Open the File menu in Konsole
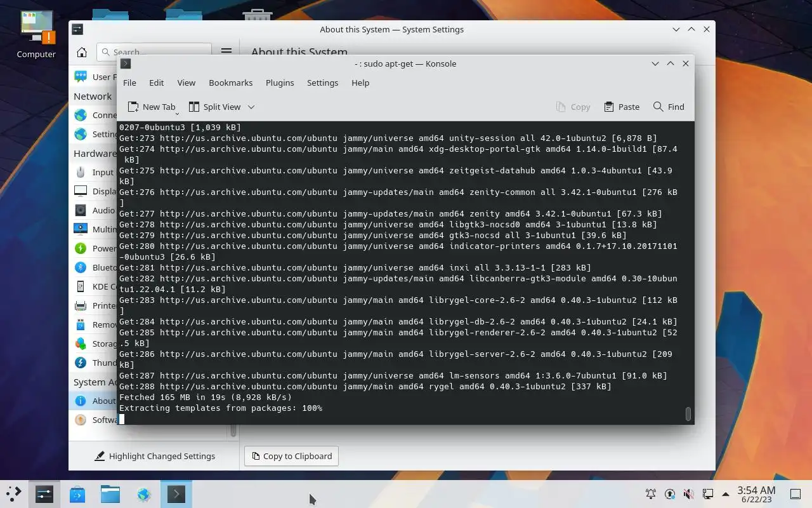This screenshot has height=508, width=812. coord(129,83)
